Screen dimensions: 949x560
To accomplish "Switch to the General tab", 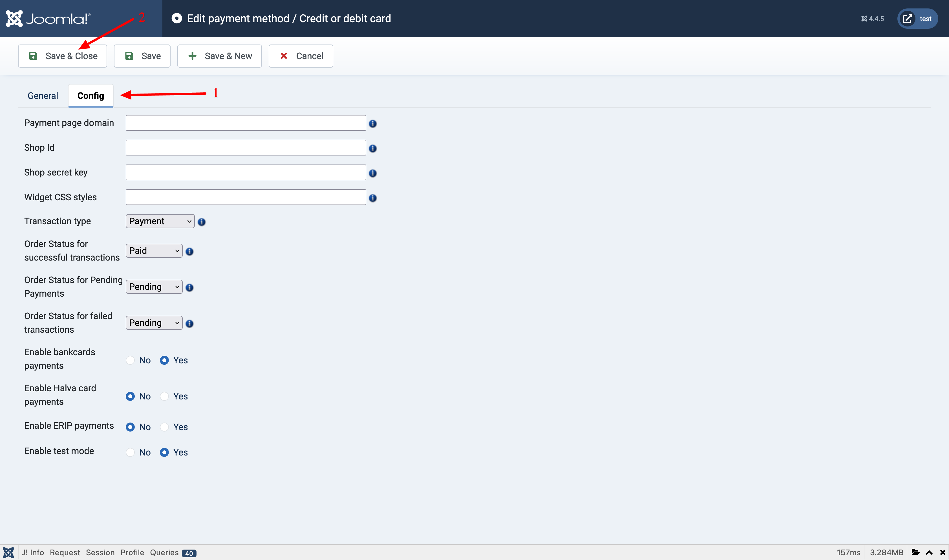I will pyautogui.click(x=43, y=96).
